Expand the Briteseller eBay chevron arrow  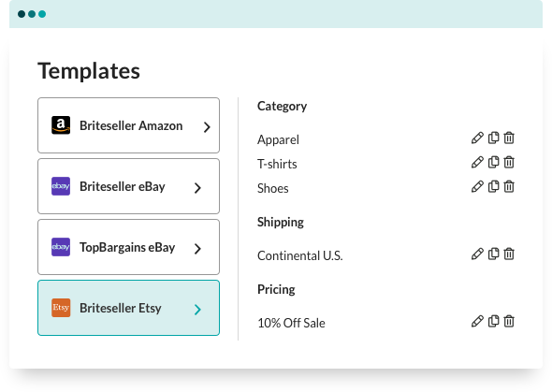coord(197,188)
